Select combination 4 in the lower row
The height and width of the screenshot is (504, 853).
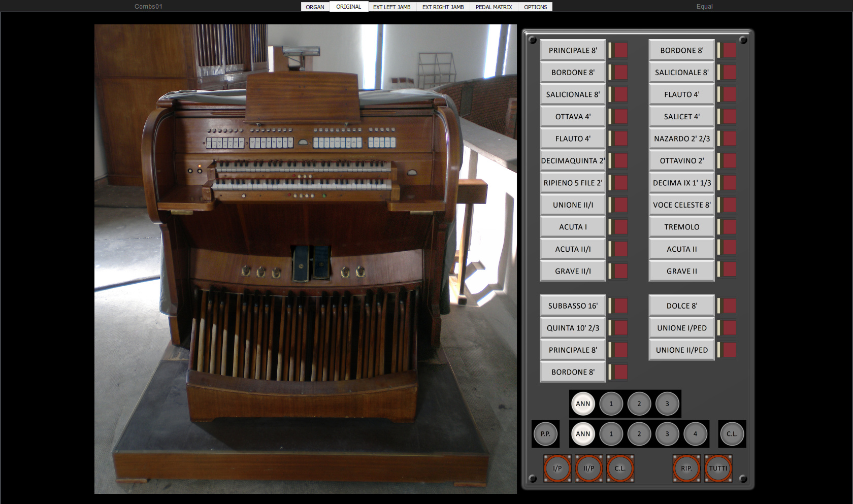[696, 433]
